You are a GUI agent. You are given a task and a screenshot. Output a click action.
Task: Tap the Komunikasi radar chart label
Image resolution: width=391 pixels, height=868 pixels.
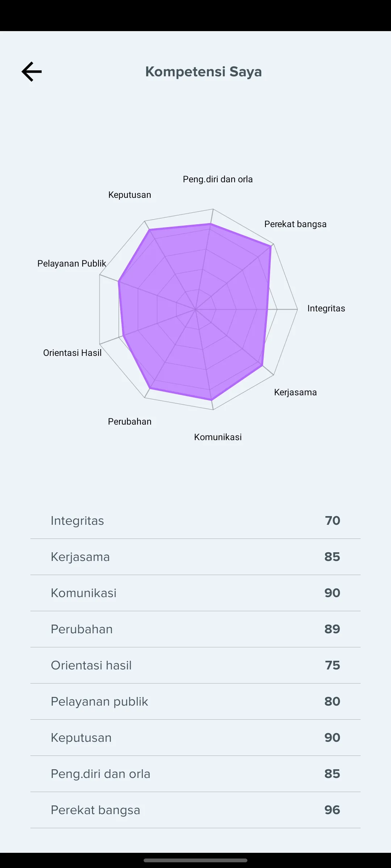tap(218, 437)
